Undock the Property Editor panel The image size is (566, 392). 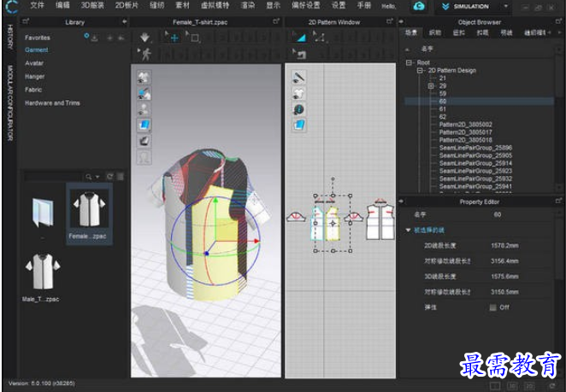coord(559,201)
